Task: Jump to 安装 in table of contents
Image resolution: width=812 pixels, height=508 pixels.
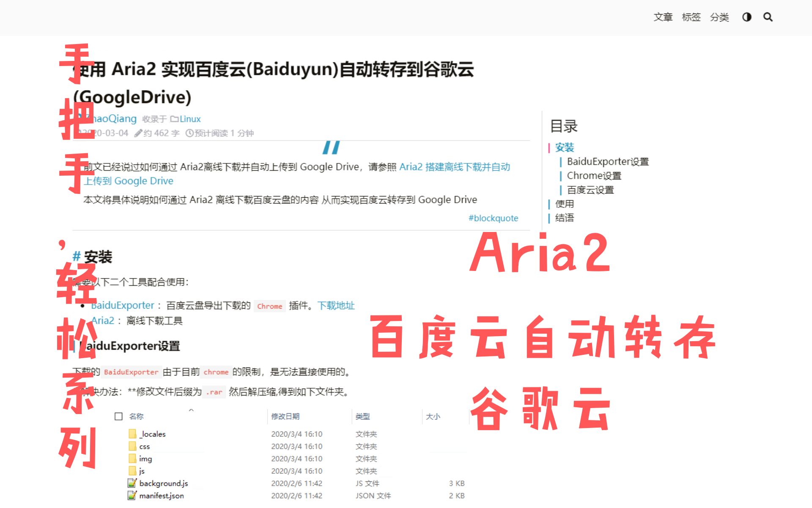Action: pyautogui.click(x=565, y=147)
